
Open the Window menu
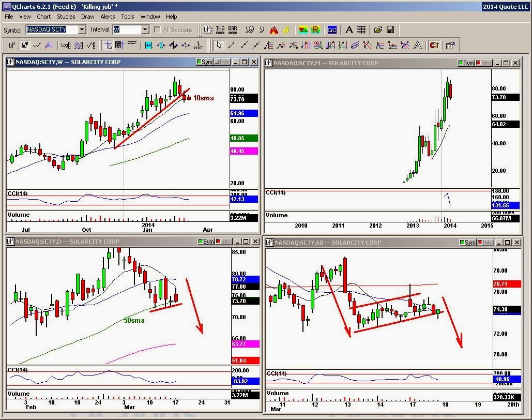150,17
